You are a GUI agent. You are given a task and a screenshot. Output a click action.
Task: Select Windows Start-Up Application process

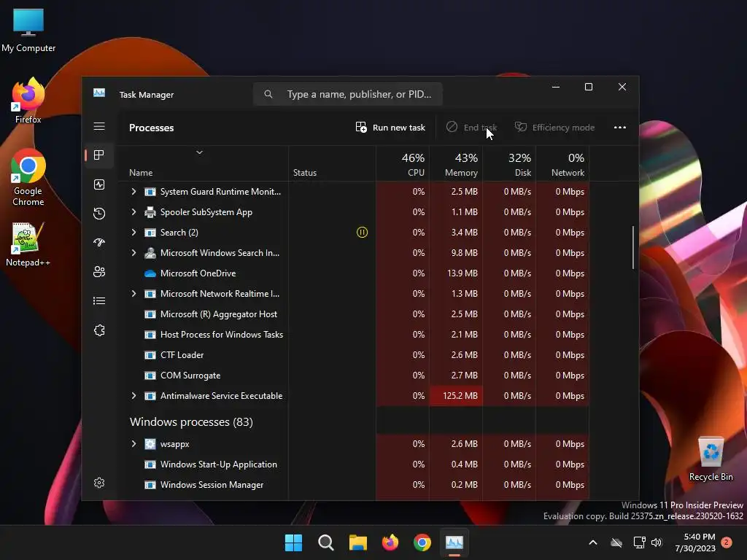click(352, 464)
